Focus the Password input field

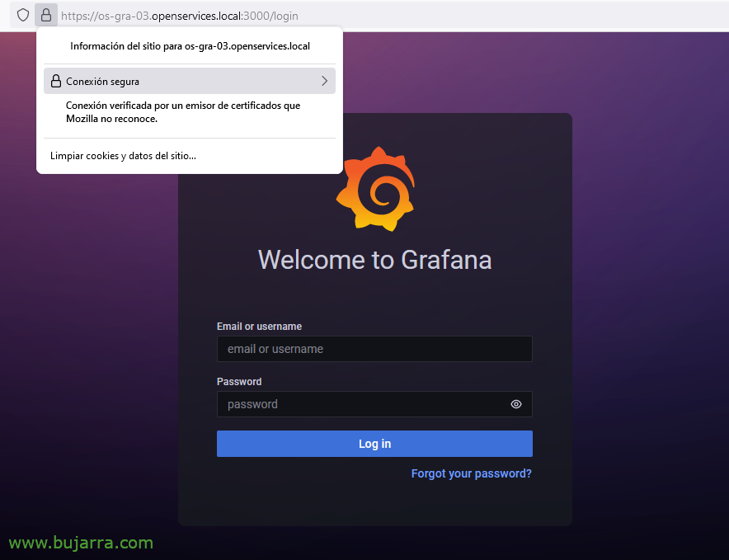tap(374, 404)
